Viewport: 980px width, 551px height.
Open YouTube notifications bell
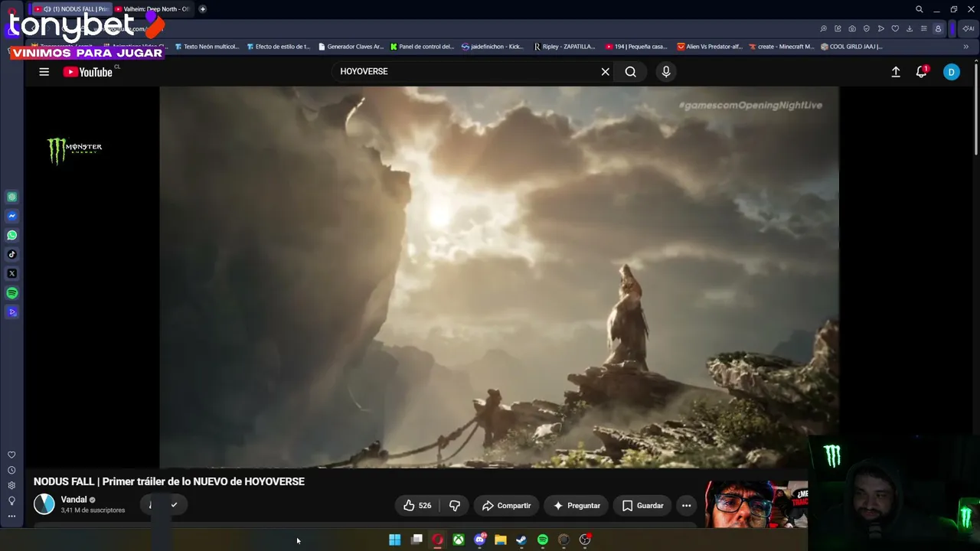(922, 72)
